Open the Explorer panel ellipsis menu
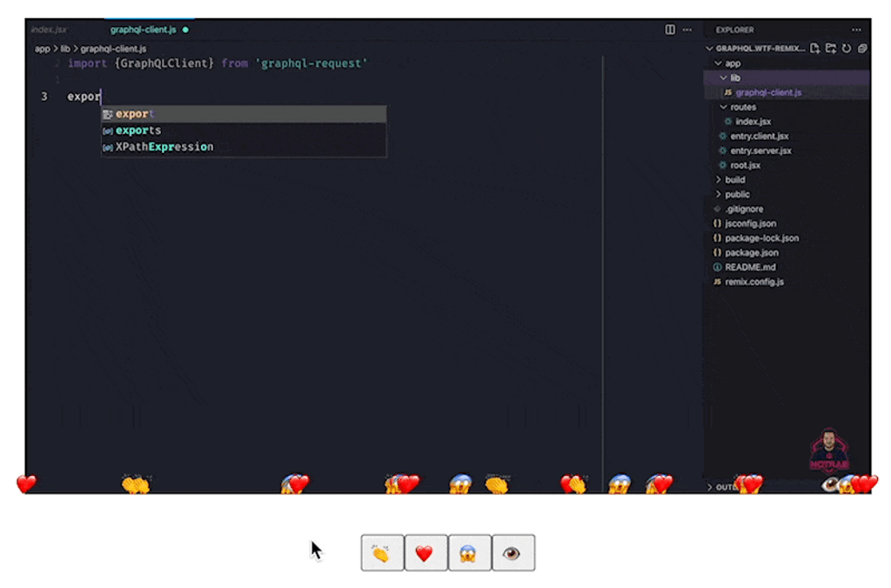Screen dimensions: 891x588 [856, 30]
